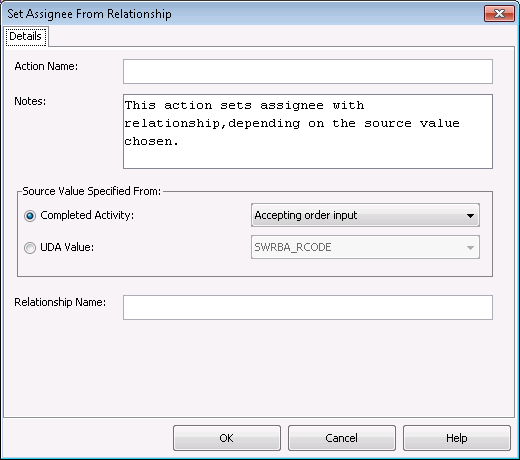Screen dimensions: 520x460
Task: Click the Cancel button
Action: [x=342, y=438]
